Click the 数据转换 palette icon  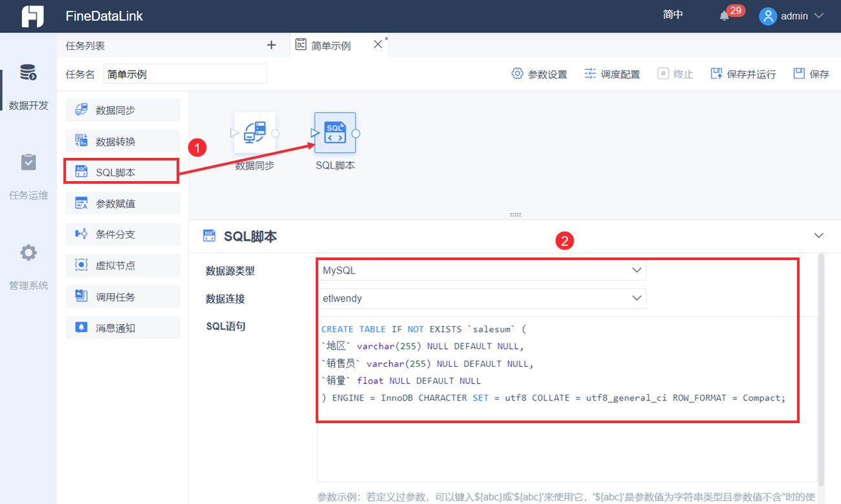(x=82, y=141)
